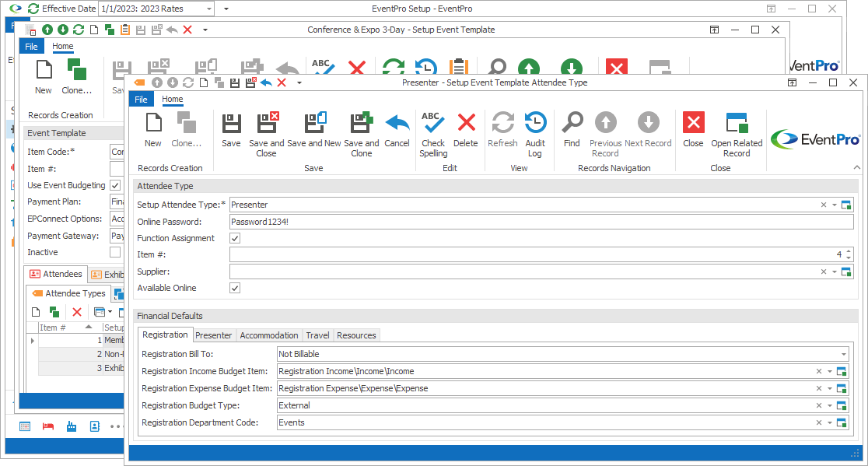Clear the Registration Income Budget Item with its X
Screen dimensions: 868x466
tap(819, 371)
